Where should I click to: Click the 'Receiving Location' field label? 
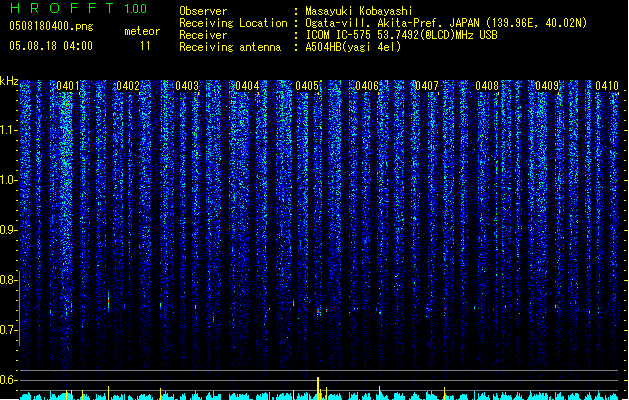233,23
